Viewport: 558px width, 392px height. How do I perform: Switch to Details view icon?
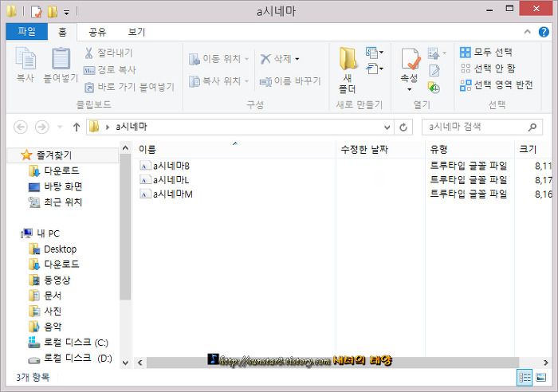click(525, 378)
